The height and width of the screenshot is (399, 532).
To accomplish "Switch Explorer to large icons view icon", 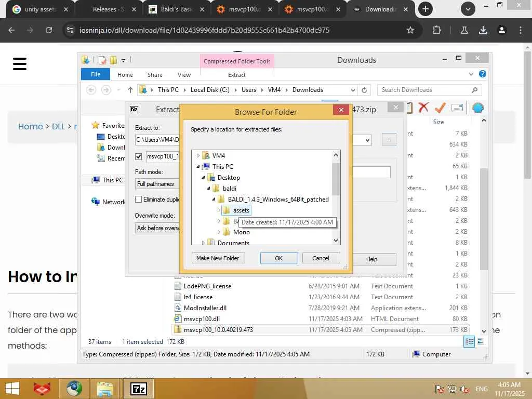I will [481, 342].
